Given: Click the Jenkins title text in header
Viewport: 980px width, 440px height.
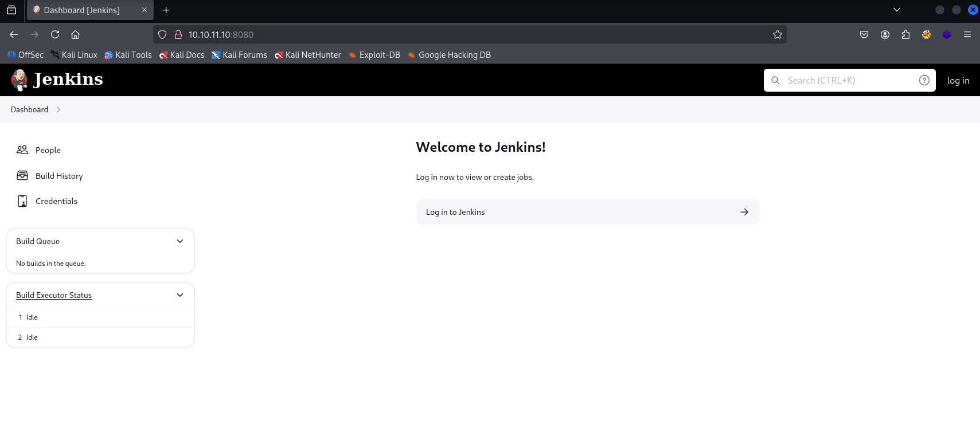Looking at the screenshot, I should click(68, 79).
